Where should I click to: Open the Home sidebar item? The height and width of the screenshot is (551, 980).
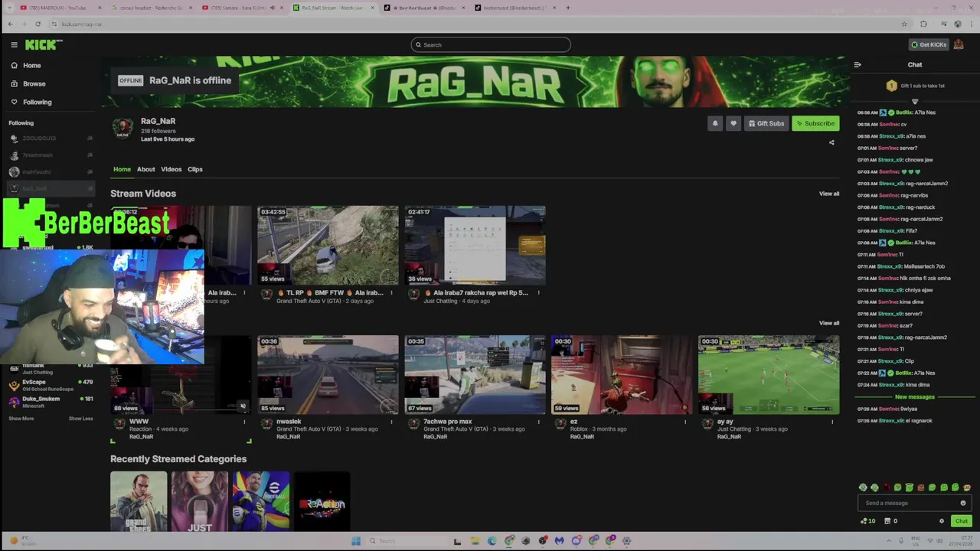coord(32,65)
